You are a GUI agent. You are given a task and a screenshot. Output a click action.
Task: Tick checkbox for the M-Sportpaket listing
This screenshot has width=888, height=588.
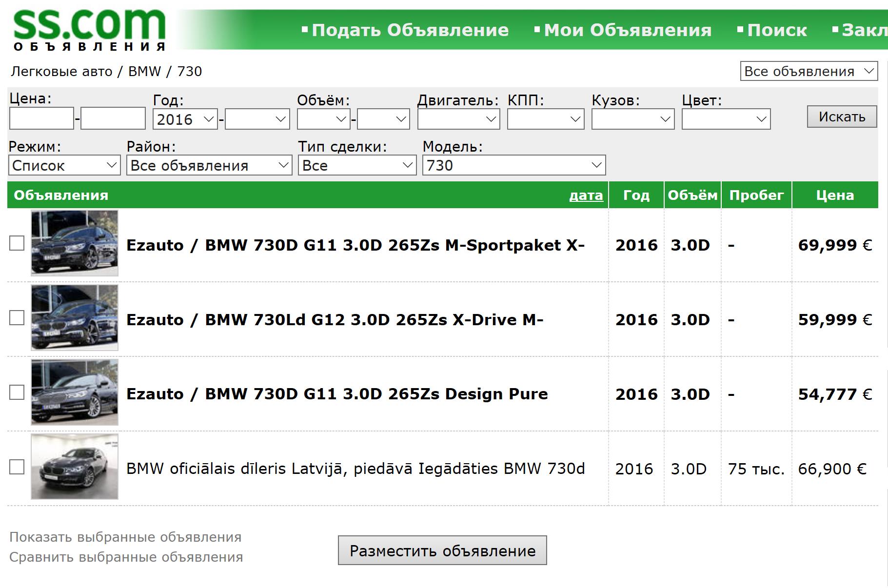point(17,243)
